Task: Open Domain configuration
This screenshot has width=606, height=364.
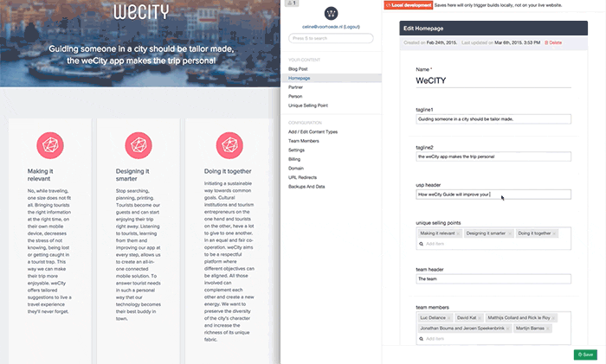Action: pos(296,169)
